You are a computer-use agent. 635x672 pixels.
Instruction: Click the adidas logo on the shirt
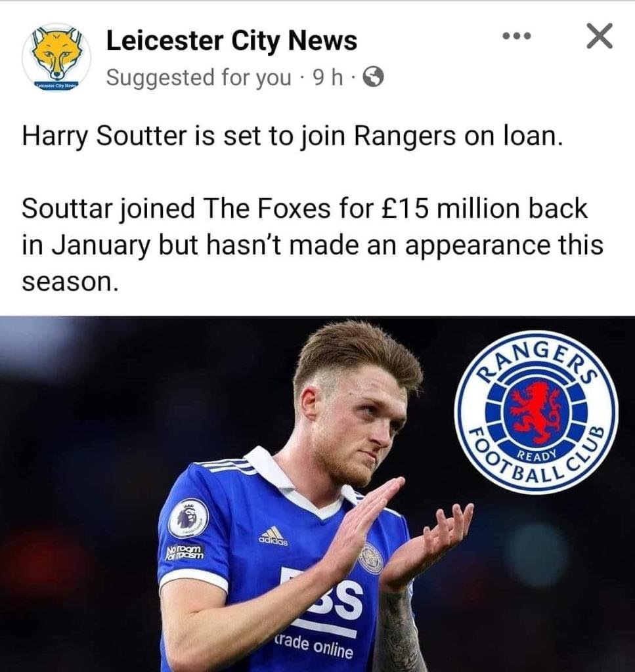[x=273, y=536]
